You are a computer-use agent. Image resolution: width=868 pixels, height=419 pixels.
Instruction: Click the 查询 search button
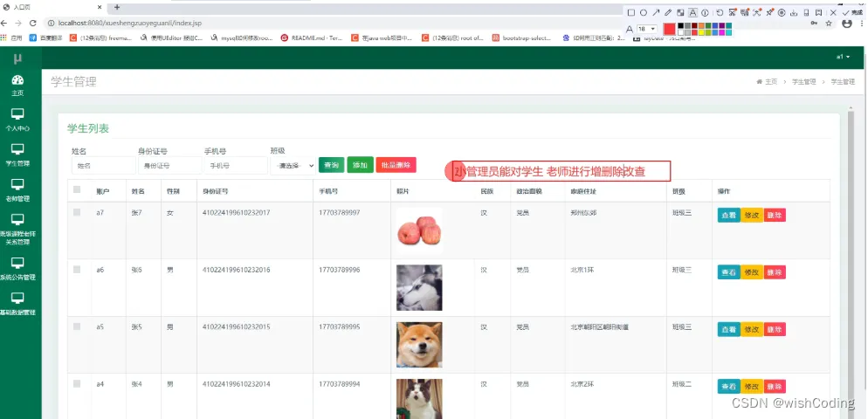pyautogui.click(x=332, y=165)
